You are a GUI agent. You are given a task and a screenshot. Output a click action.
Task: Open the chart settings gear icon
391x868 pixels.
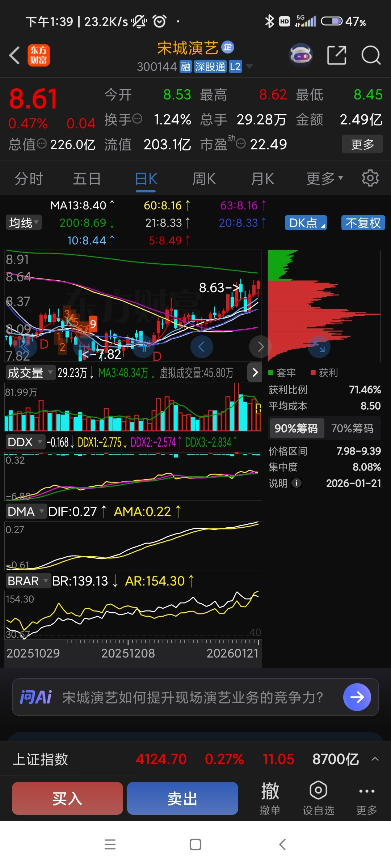(x=370, y=178)
